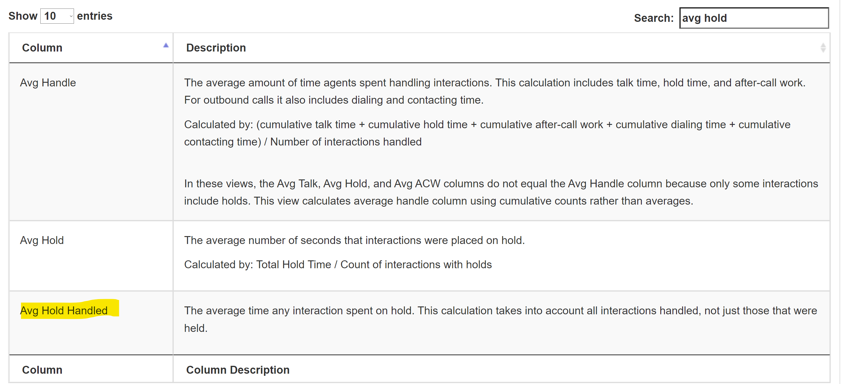Select the Avg Hold column name cell
This screenshot has height=384, width=868.
(x=42, y=240)
